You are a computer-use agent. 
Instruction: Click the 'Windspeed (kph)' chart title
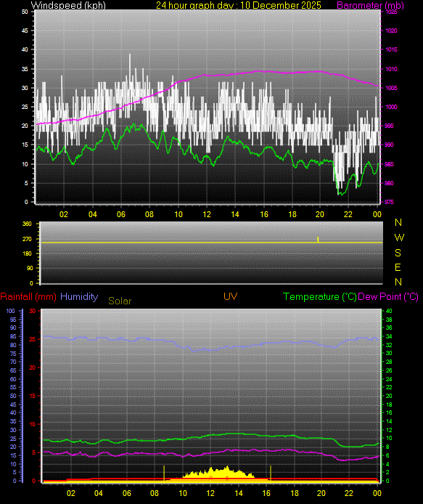pos(68,5)
